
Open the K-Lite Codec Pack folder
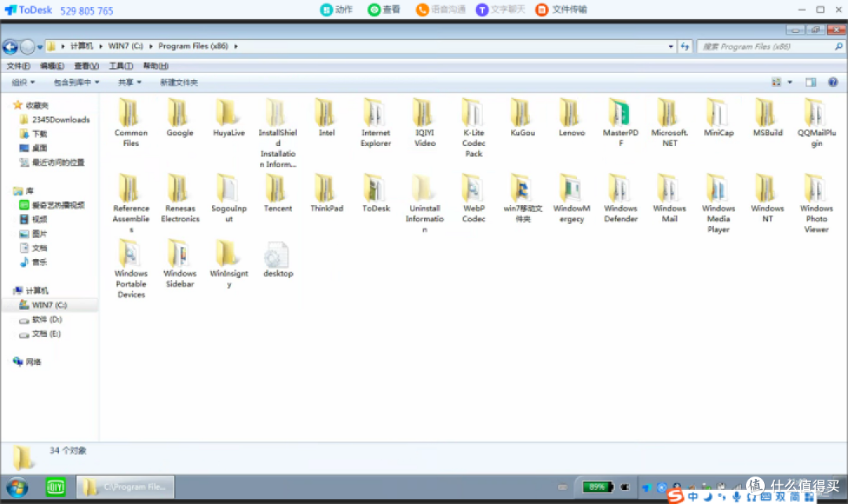(473, 128)
